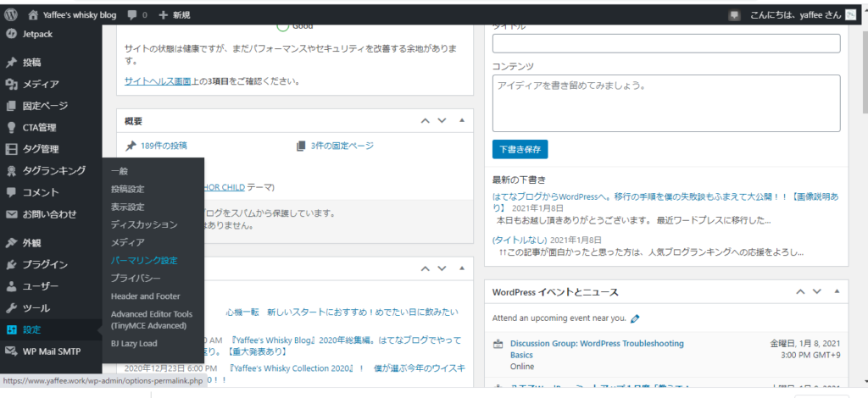Click the pencil edit icon beside event location

[x=635, y=318]
